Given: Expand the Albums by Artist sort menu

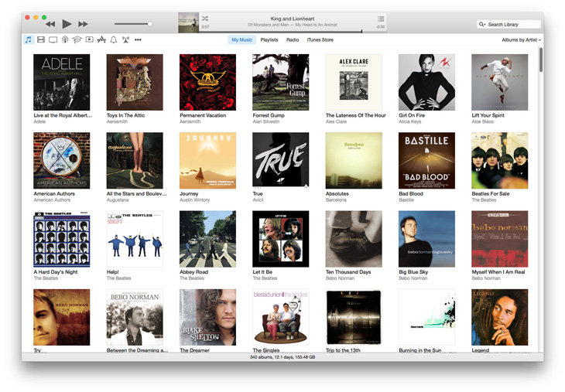Looking at the screenshot, I should click(x=522, y=40).
